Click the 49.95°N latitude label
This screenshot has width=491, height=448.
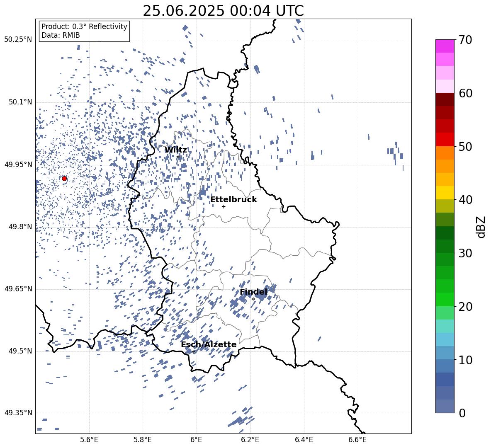tap(18, 165)
